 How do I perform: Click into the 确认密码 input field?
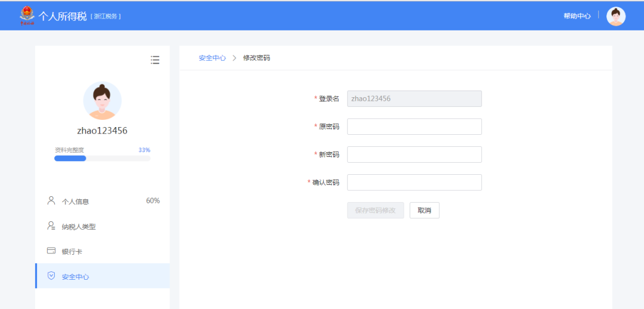point(414,183)
